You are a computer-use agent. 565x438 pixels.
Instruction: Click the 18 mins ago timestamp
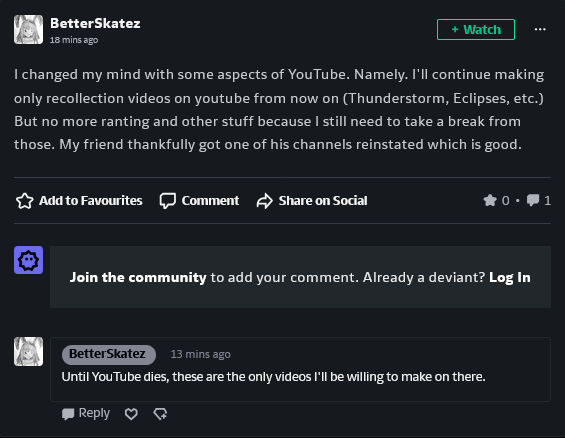74,40
